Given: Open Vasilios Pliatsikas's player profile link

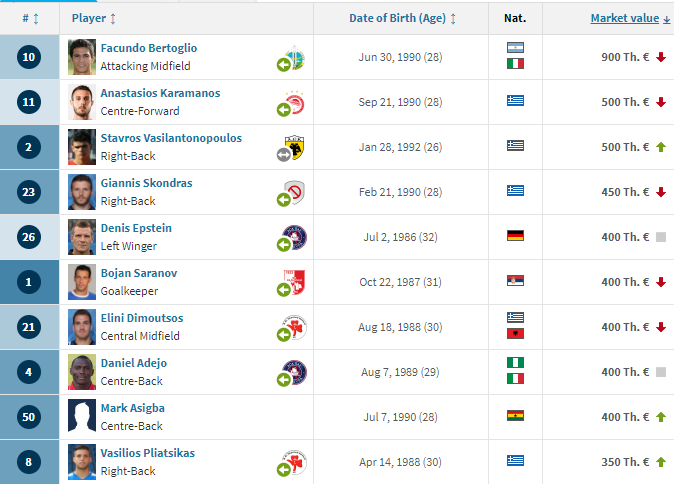Looking at the screenshot, I should 147,453.
